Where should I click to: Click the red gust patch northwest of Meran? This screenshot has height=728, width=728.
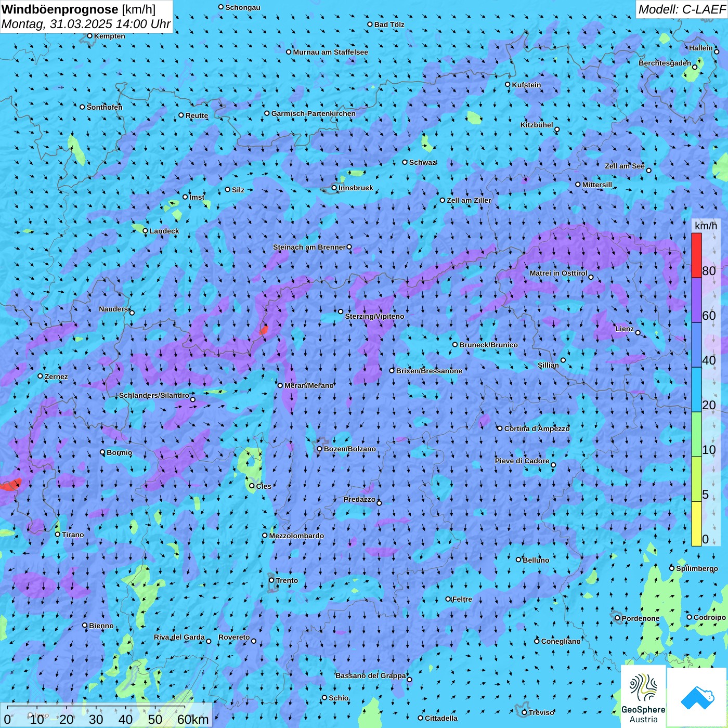point(264,330)
